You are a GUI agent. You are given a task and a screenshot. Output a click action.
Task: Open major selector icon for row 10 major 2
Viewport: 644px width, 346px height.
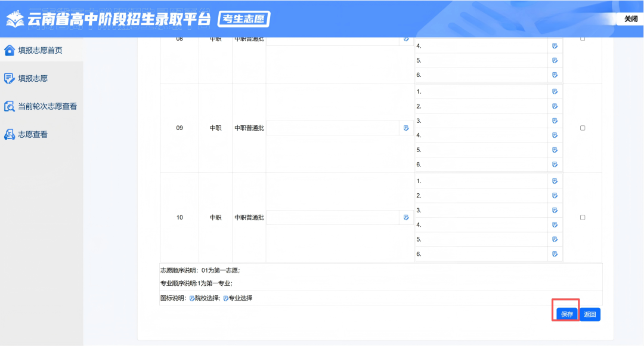click(x=555, y=196)
